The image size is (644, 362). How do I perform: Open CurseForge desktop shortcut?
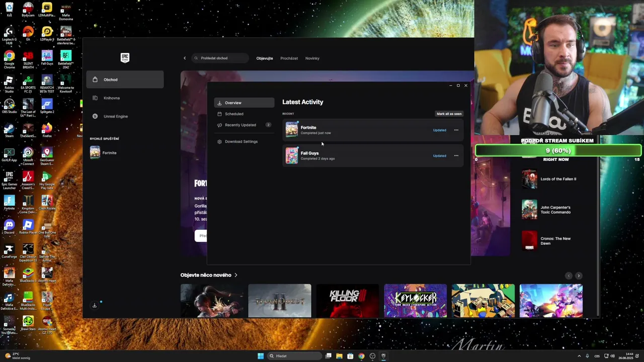click(9, 251)
